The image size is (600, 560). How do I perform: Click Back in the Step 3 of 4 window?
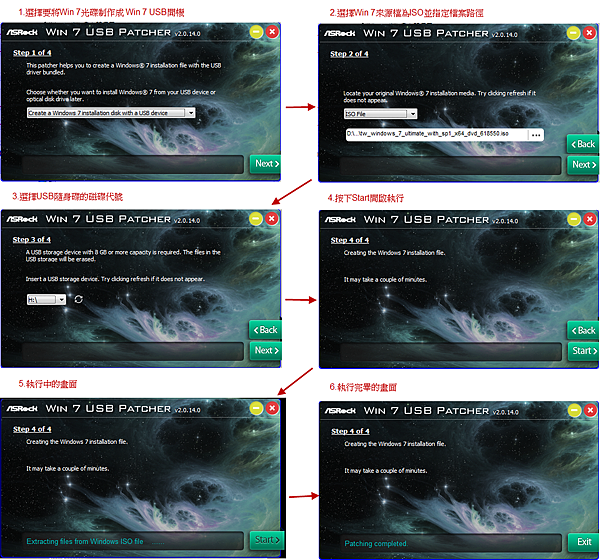(x=266, y=330)
